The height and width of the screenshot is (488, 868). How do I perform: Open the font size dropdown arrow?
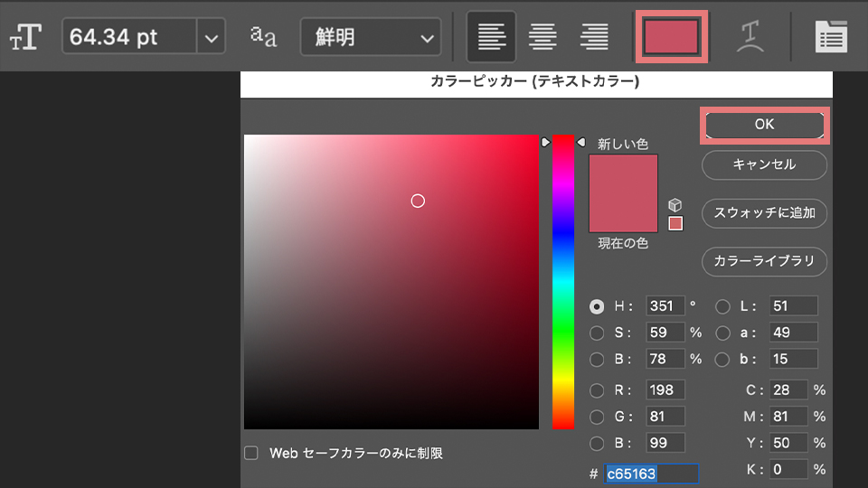click(211, 37)
